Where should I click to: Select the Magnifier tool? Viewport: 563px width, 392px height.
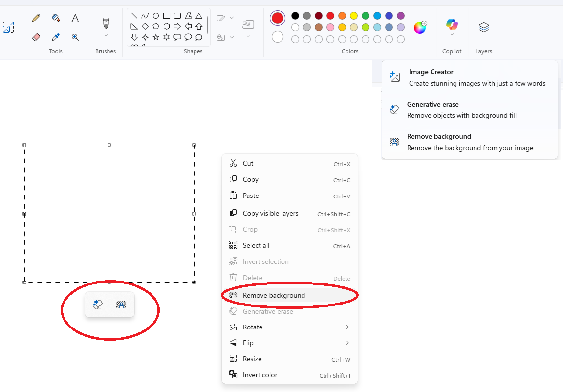click(75, 37)
